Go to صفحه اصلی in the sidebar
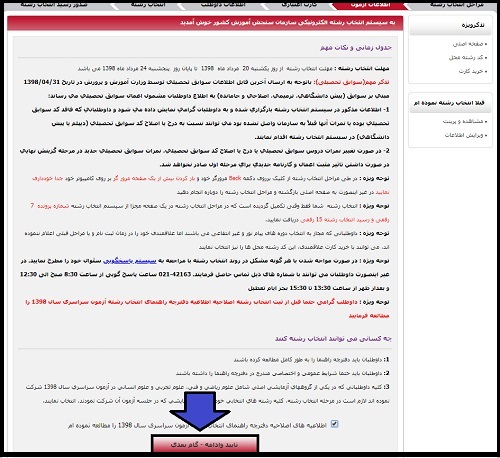The height and width of the screenshot is (458, 500). click(x=469, y=44)
